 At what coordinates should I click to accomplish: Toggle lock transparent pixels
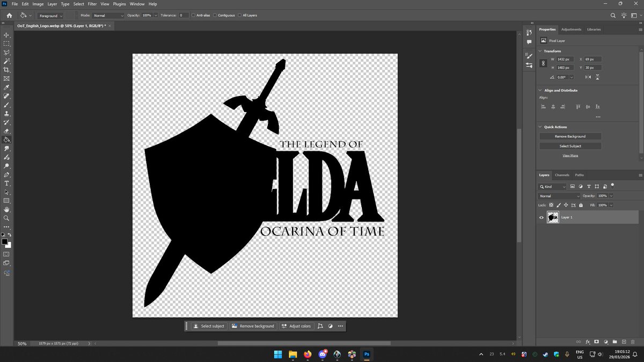click(x=552, y=205)
